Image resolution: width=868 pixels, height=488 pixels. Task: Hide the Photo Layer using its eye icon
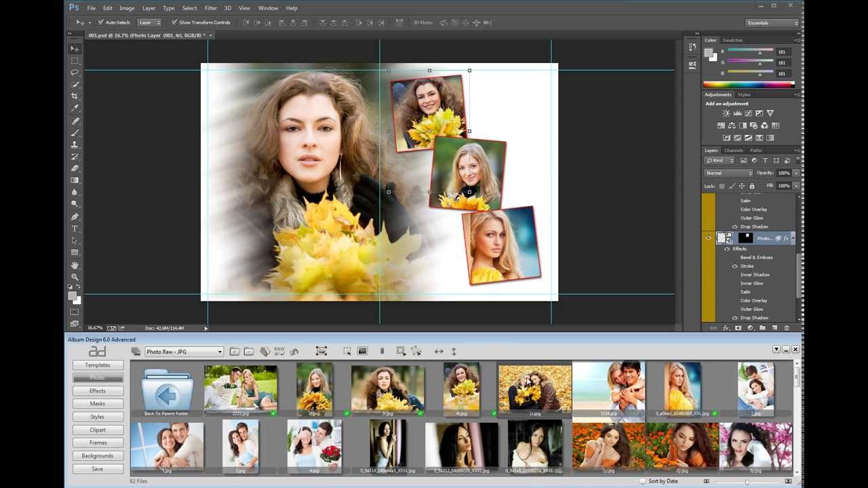tap(709, 238)
